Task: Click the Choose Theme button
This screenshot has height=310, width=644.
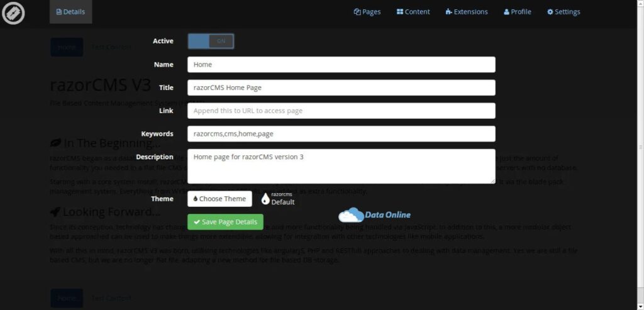Action: 219,199
